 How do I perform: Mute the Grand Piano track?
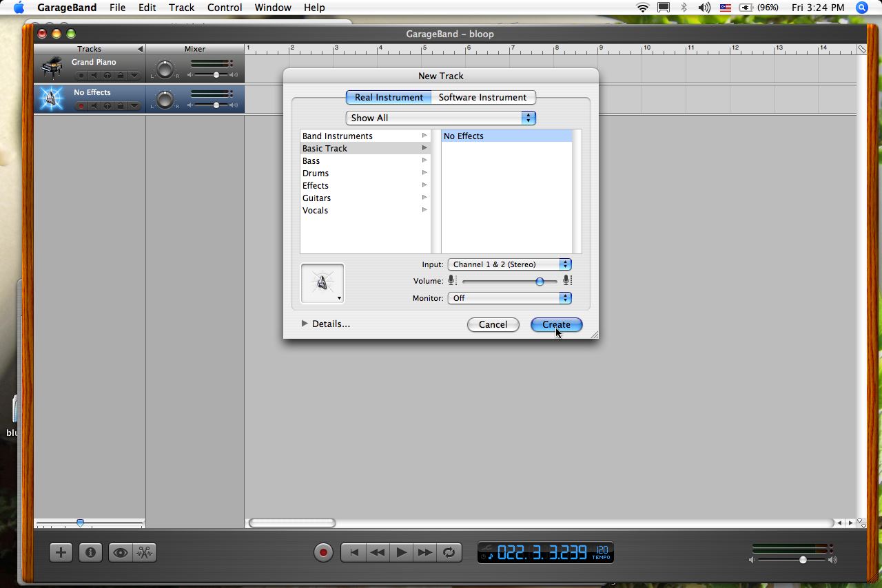(x=94, y=76)
